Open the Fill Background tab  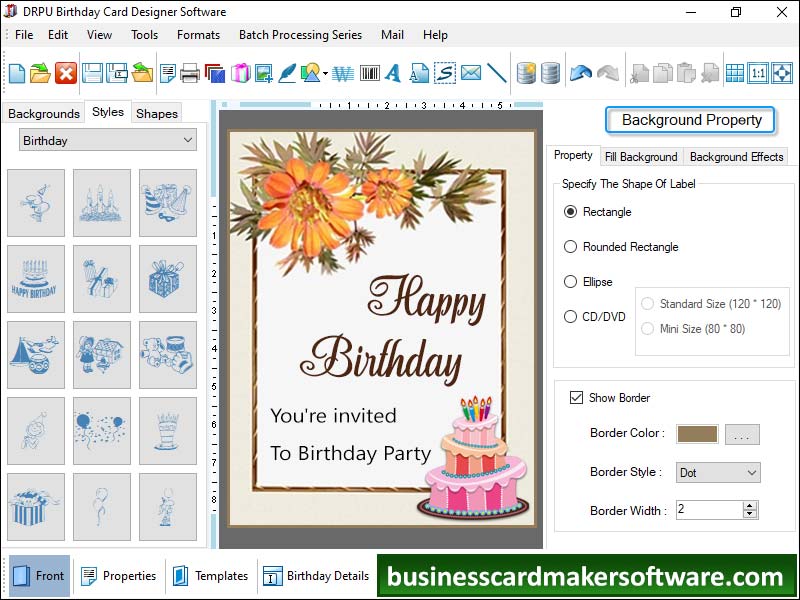(641, 157)
